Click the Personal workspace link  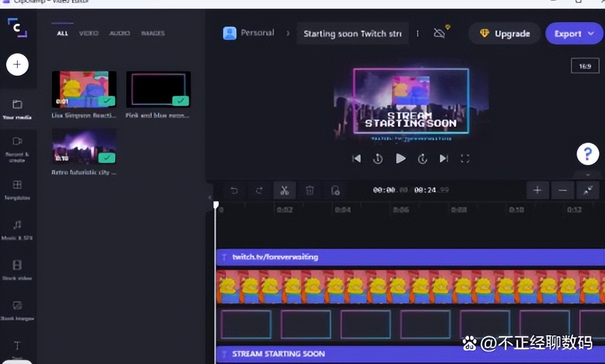pyautogui.click(x=249, y=33)
